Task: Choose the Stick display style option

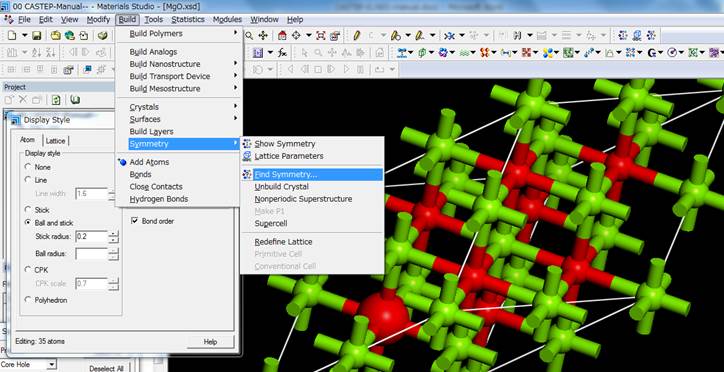Action: pyautogui.click(x=28, y=210)
